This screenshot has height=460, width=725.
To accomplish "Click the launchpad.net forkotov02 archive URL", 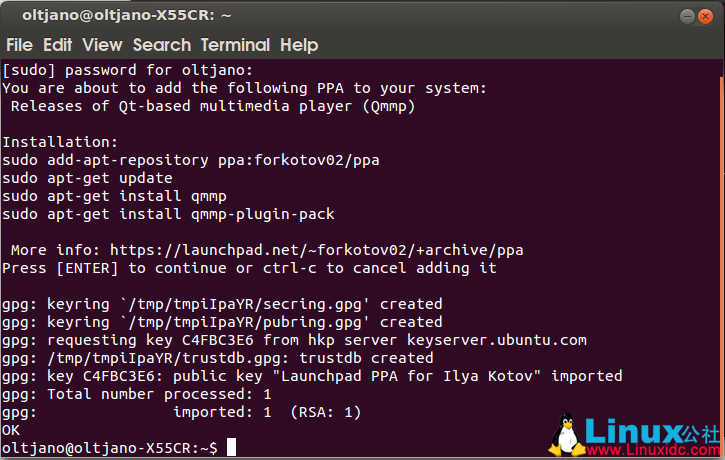I will 316,250.
